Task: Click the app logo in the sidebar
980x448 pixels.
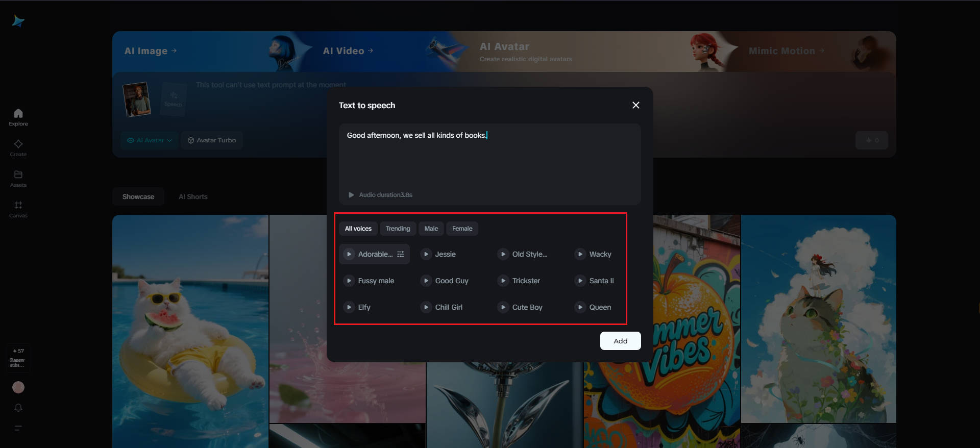Action: (x=18, y=21)
